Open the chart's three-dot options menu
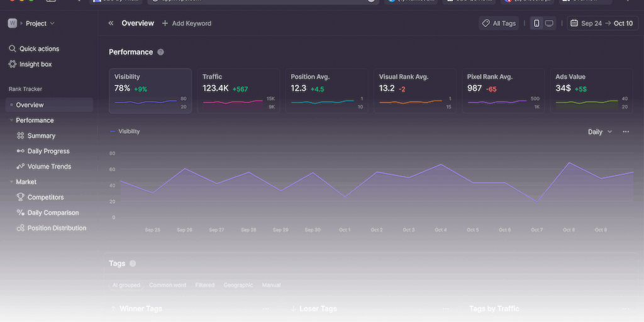 [x=625, y=132]
